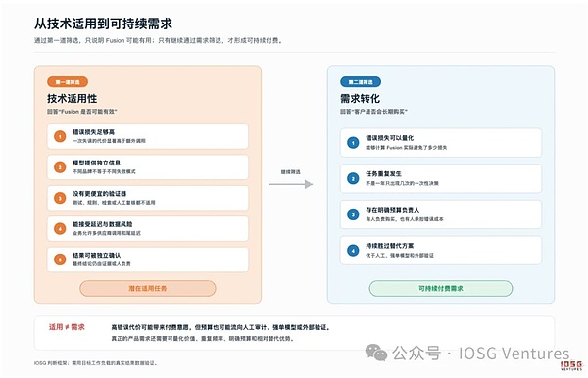Screen dimensions: 588x378
Task: Click blue circle 2 beside 任务重复发生
Action: (353, 178)
